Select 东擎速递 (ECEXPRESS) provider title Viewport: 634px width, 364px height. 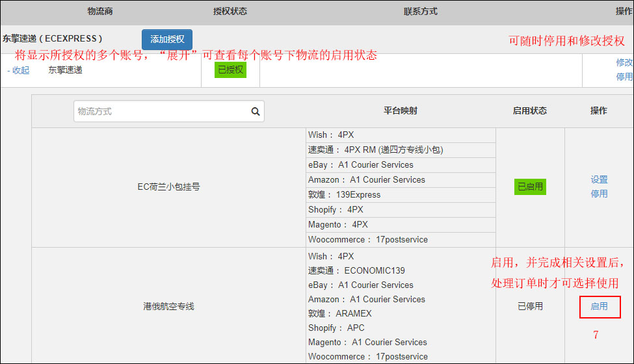(52, 39)
